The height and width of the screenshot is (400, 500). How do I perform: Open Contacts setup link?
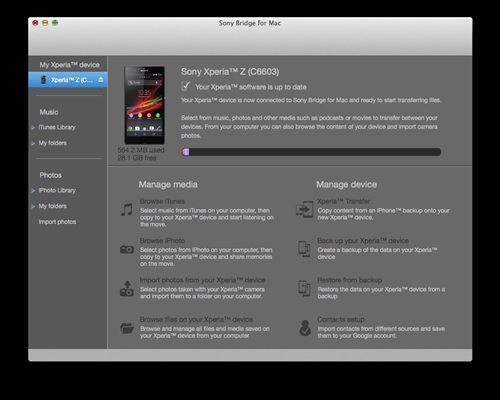(341, 319)
